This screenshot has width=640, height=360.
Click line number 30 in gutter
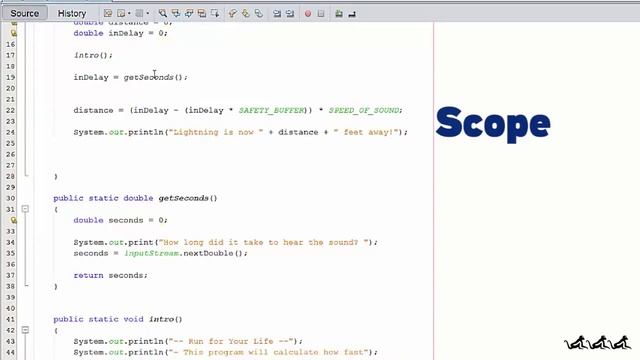(11, 198)
